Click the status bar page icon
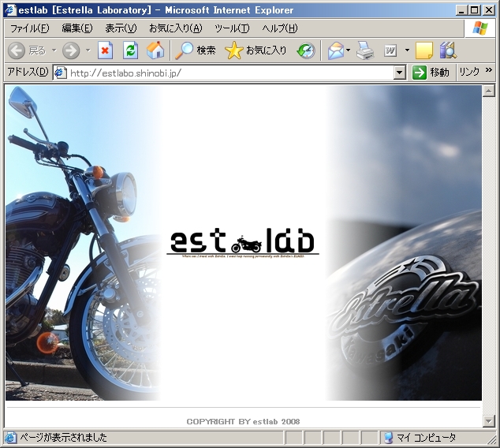This screenshot has height=448, width=500. coord(10,438)
